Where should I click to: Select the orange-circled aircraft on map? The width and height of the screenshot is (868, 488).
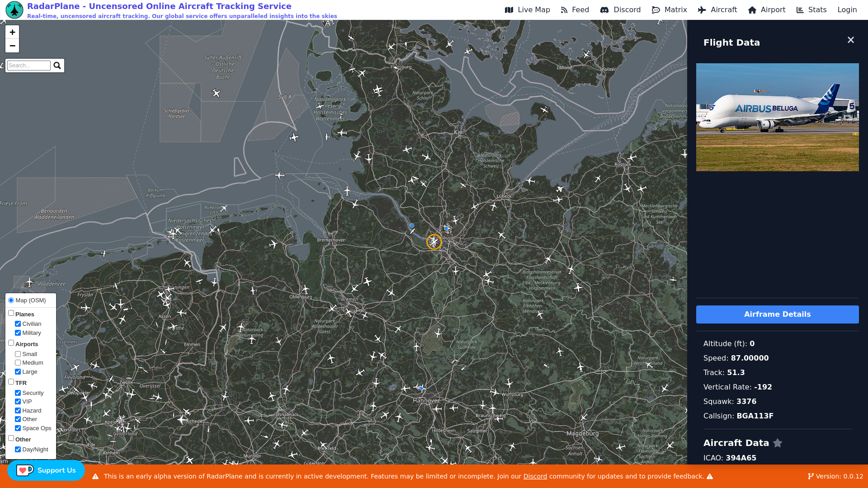pyautogui.click(x=434, y=242)
